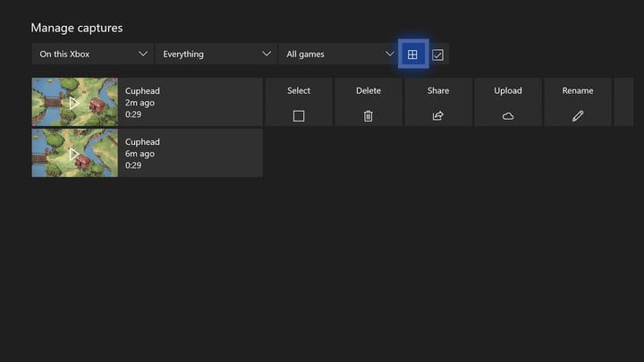Choose the Select option label
644x362 pixels.
click(x=299, y=90)
